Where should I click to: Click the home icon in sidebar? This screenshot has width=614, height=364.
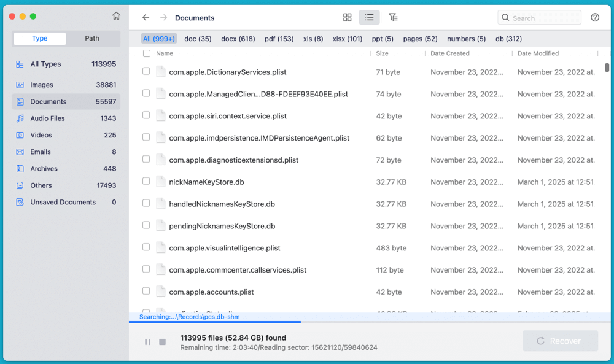[x=116, y=17]
